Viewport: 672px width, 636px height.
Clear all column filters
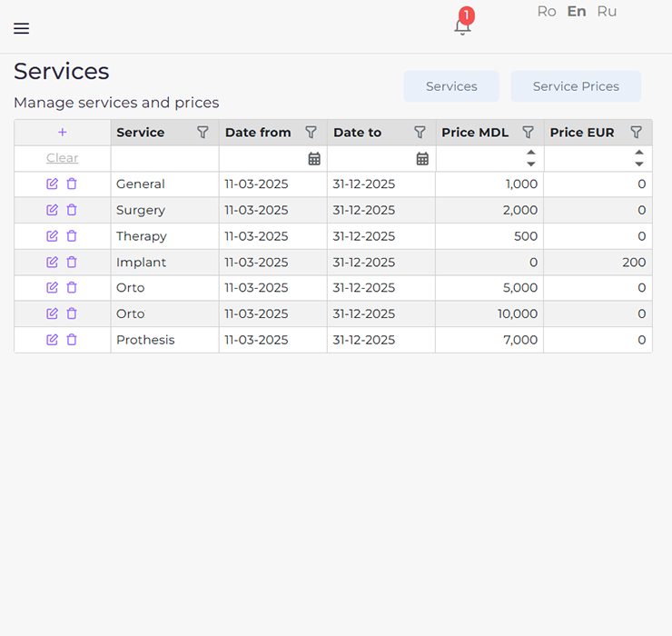(x=62, y=158)
